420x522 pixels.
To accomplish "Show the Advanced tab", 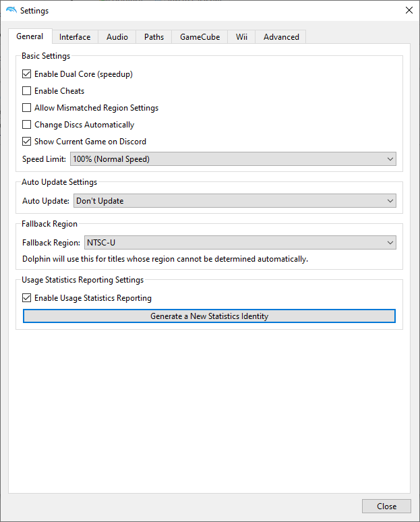I will (281, 37).
